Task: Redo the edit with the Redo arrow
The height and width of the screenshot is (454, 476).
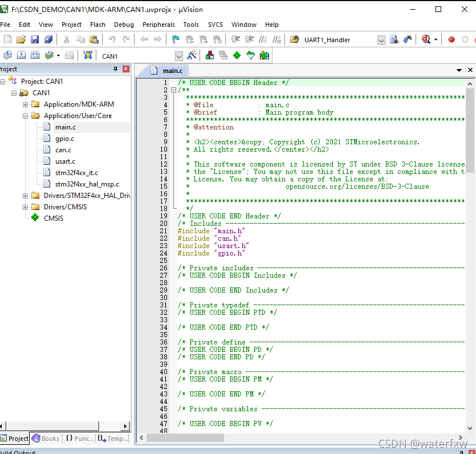Action: (126, 39)
